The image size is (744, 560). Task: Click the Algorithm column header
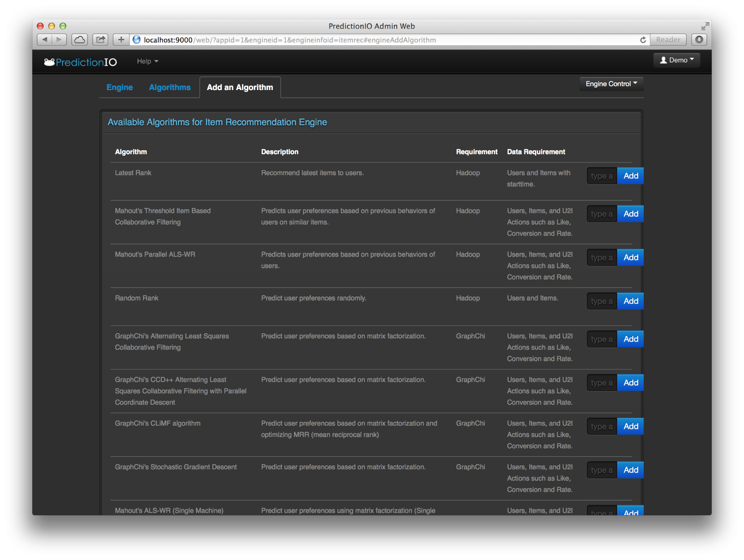131,152
